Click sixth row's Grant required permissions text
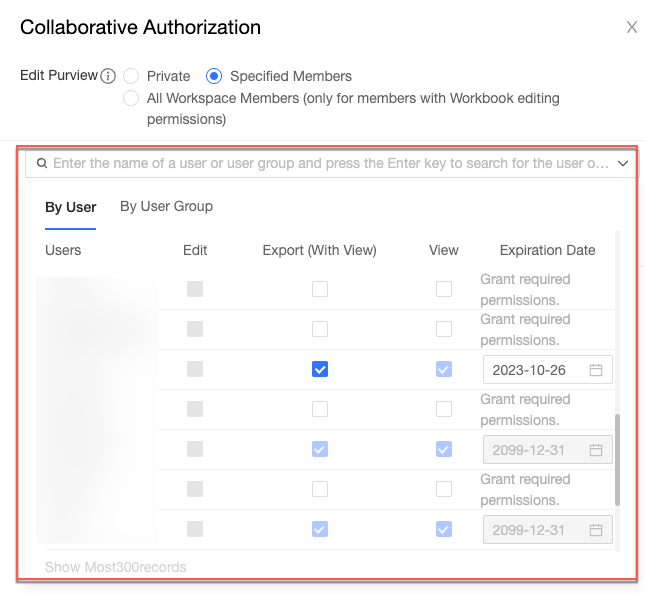This screenshot has width=645, height=594. tap(525, 490)
